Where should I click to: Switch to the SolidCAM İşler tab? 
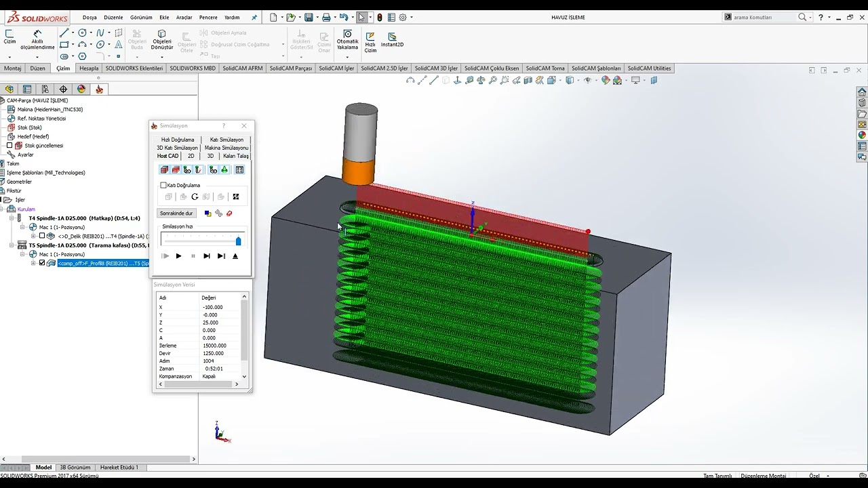(x=336, y=68)
